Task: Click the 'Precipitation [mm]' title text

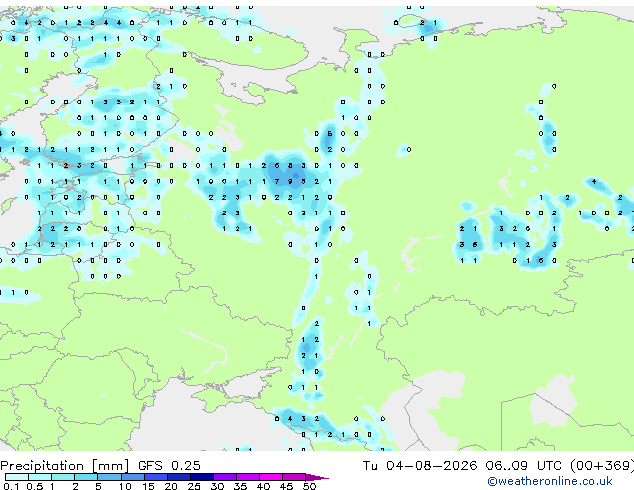Action: tap(65, 466)
